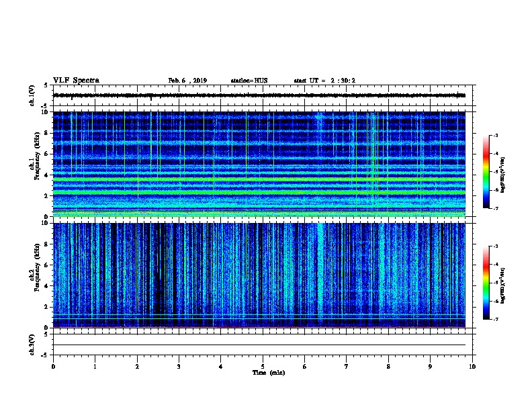
Task: Click the x-axis tick label "5" under ch.3 panel
Action: point(263,367)
